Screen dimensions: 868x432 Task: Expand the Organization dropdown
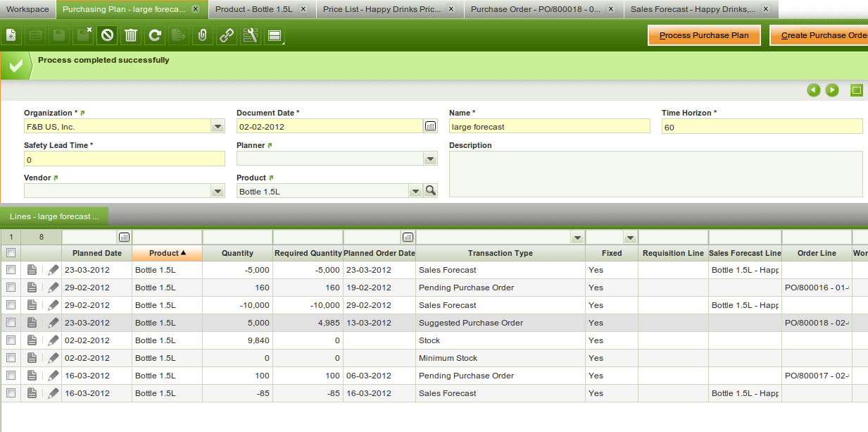pos(218,127)
